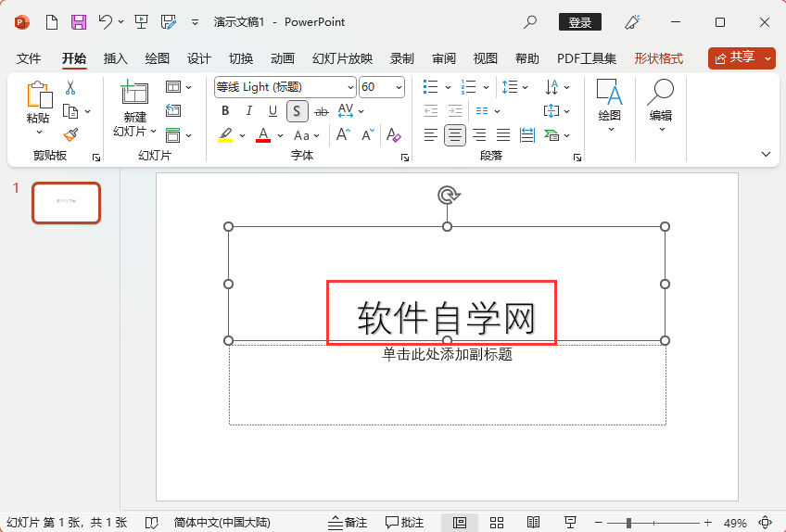The width and height of the screenshot is (786, 532).
Task: Reset the slide layout
Action: (173, 110)
